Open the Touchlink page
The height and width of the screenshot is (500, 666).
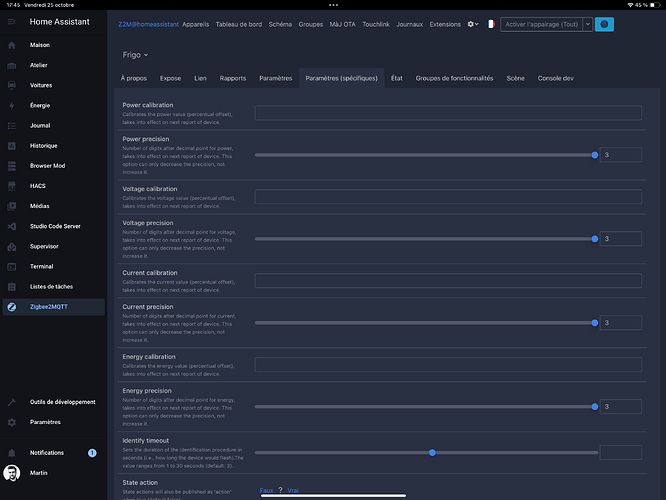point(376,24)
